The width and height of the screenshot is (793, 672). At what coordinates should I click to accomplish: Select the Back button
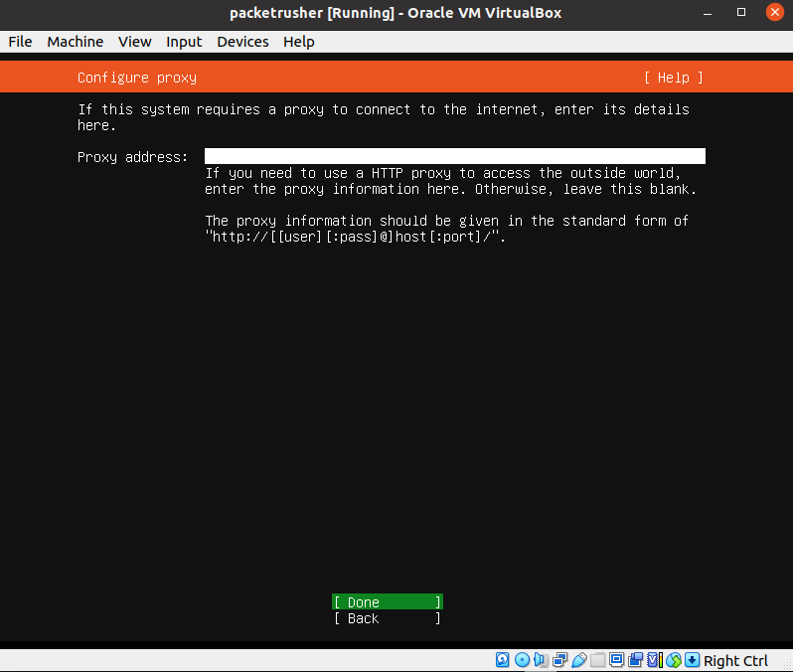point(388,618)
